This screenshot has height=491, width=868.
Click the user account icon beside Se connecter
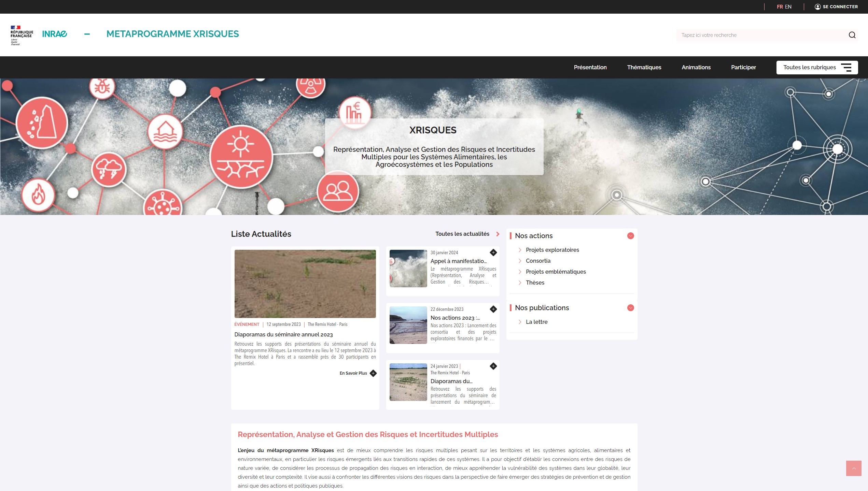point(817,7)
